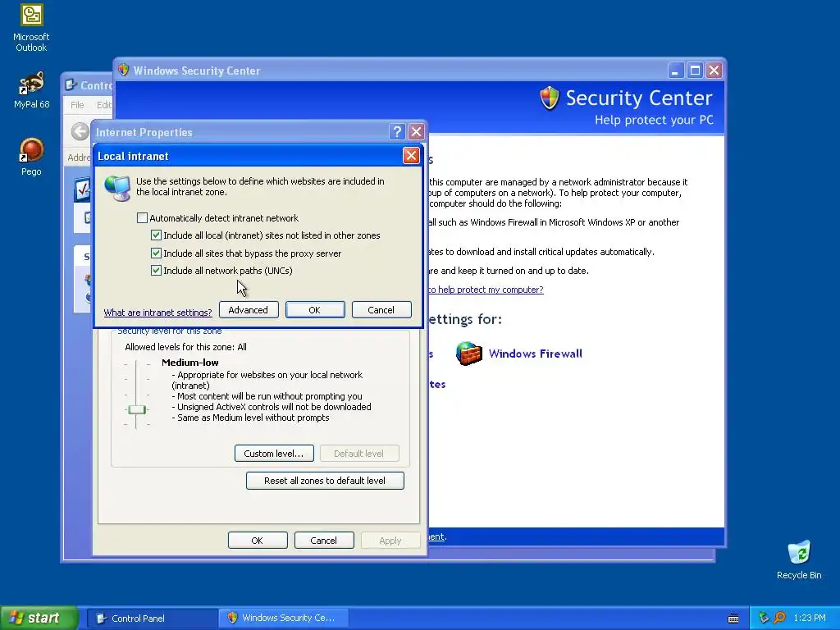Open MyPal 68 desktop shortcut

tap(31, 90)
